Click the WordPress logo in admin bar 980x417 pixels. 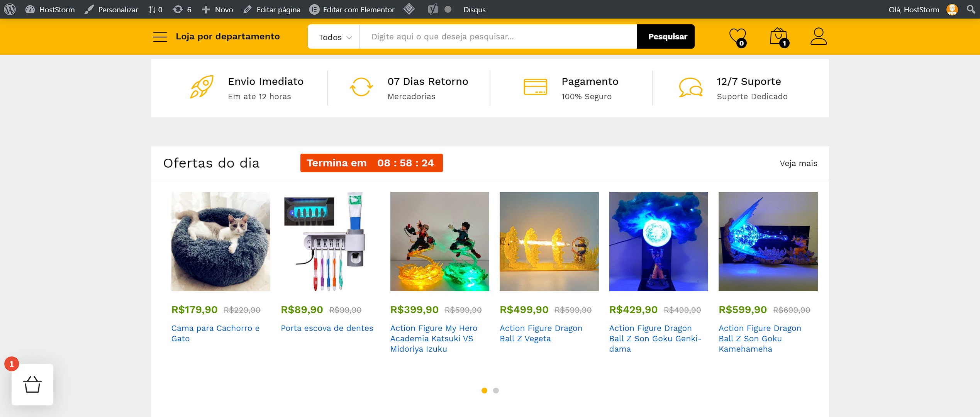click(x=10, y=9)
